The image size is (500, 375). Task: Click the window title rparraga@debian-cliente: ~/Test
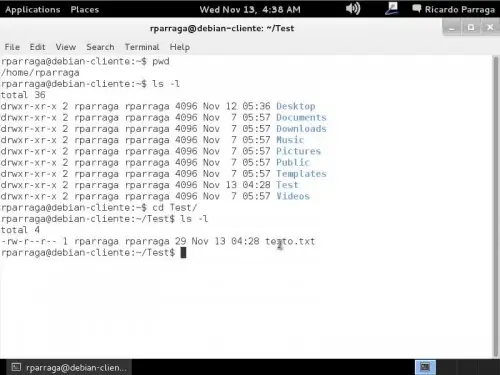pos(222,28)
